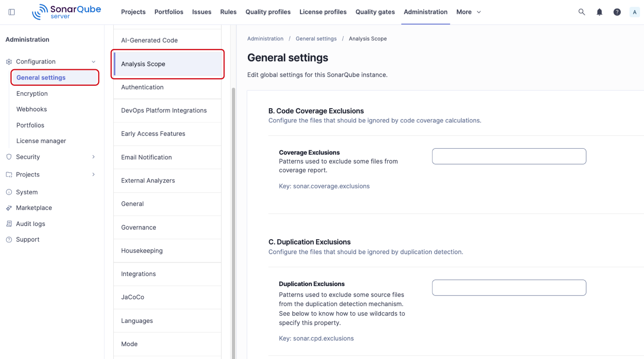Open Quality profiles
Image resolution: width=644 pixels, height=359 pixels.
click(x=268, y=12)
